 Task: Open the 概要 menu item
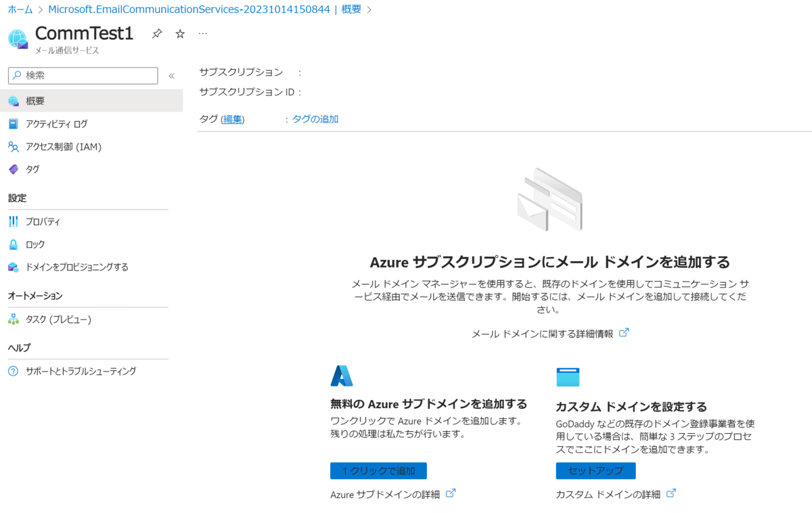coord(91,101)
